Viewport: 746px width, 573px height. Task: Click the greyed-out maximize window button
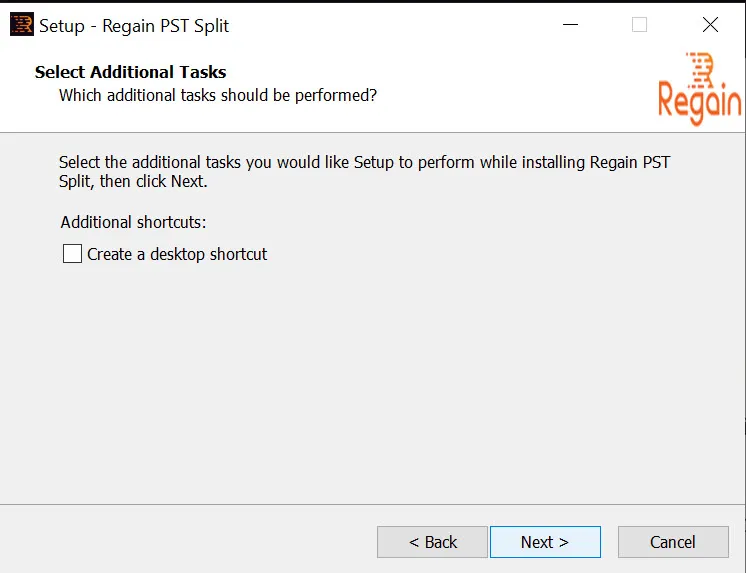tap(639, 25)
